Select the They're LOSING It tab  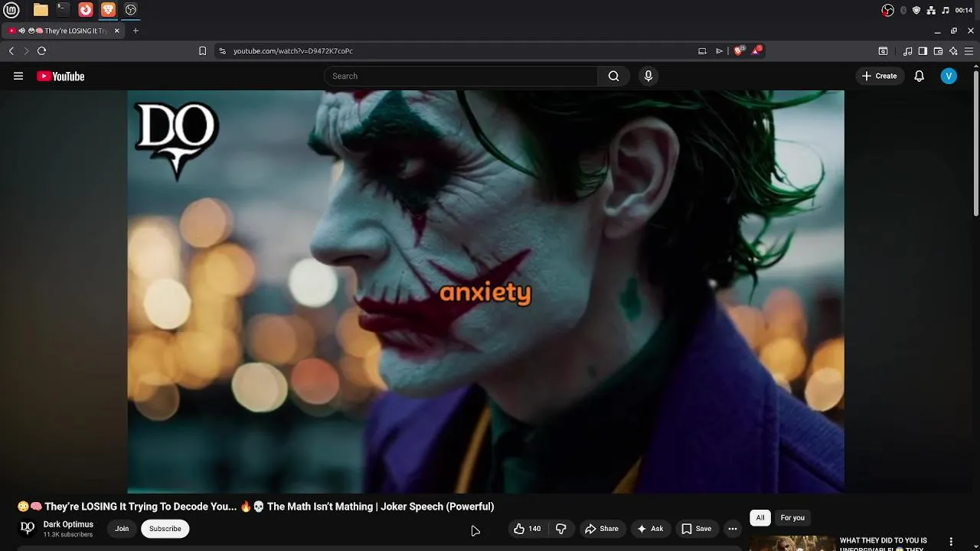coord(64,31)
